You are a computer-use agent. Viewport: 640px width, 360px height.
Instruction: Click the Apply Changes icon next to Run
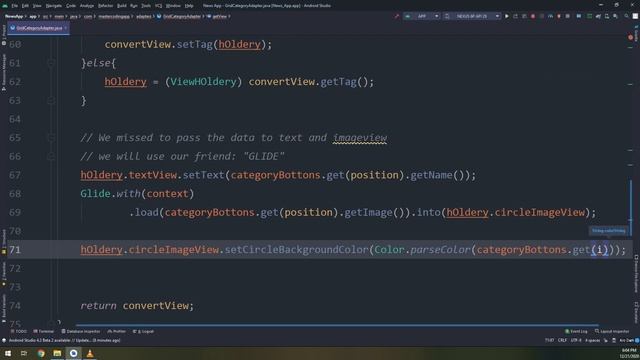516,16
